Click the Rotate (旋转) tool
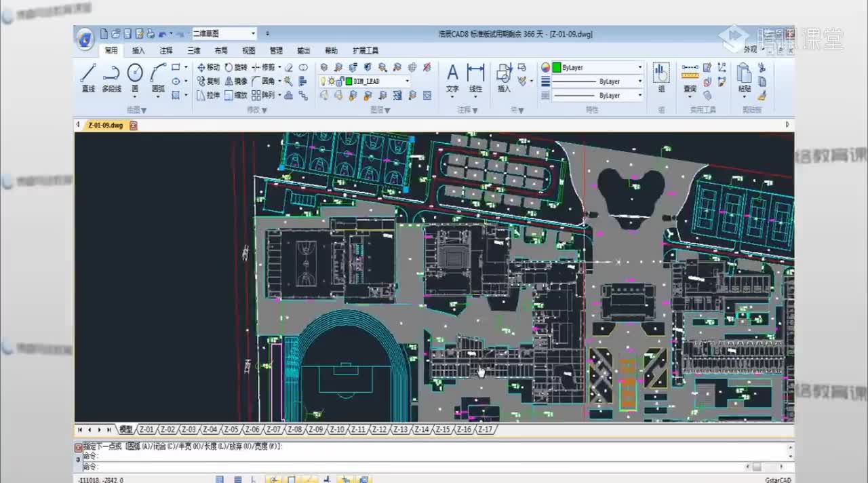 click(x=236, y=67)
